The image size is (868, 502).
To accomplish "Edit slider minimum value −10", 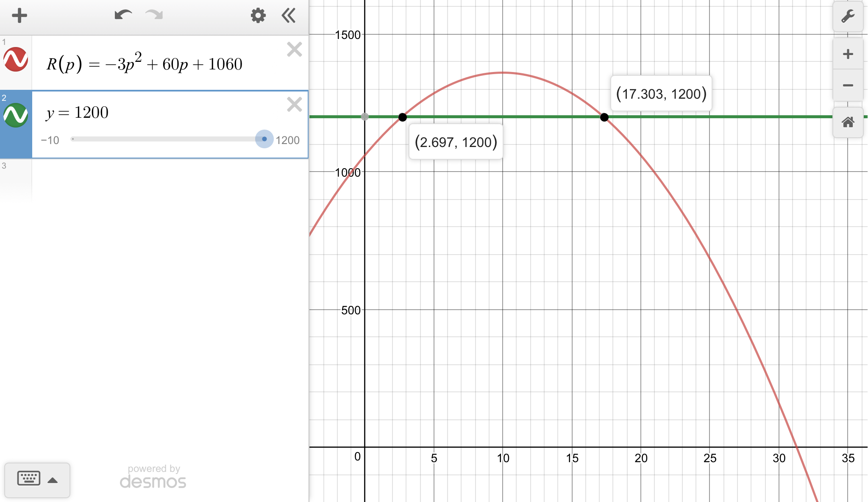I will [x=50, y=140].
